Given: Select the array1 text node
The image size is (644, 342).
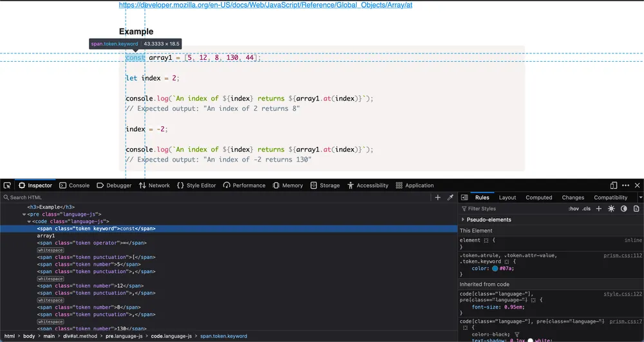Looking at the screenshot, I should point(46,236).
